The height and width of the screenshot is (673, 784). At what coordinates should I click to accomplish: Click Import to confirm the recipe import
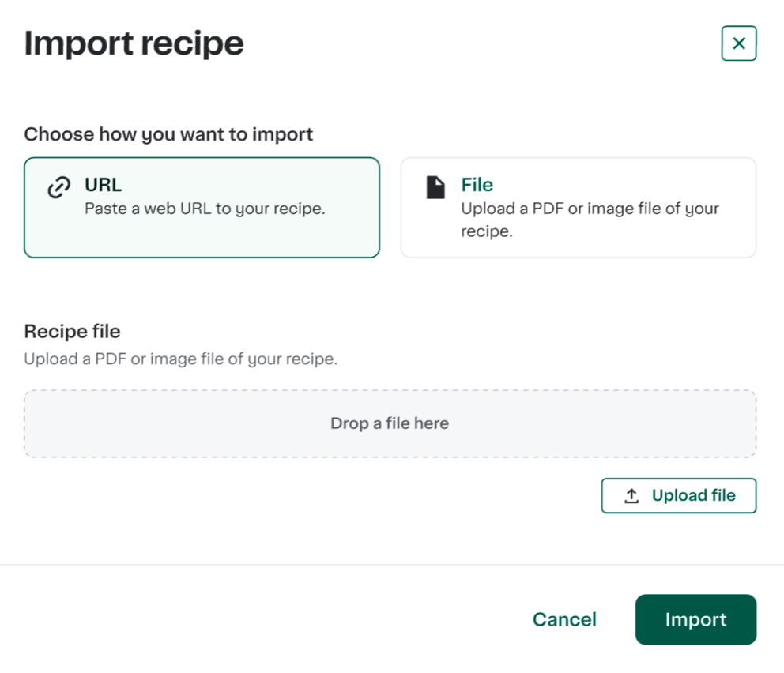point(695,619)
